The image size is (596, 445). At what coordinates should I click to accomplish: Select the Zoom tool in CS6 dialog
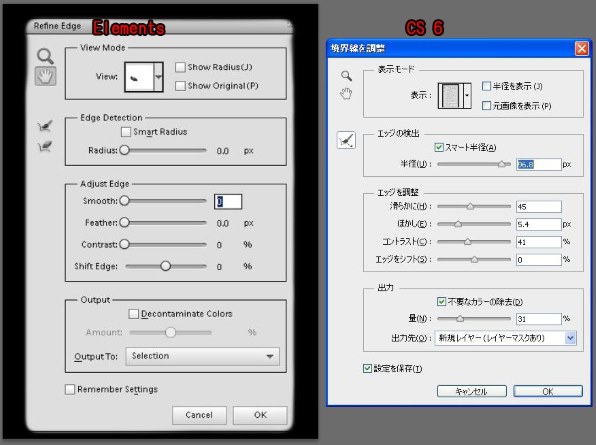pyautogui.click(x=346, y=76)
